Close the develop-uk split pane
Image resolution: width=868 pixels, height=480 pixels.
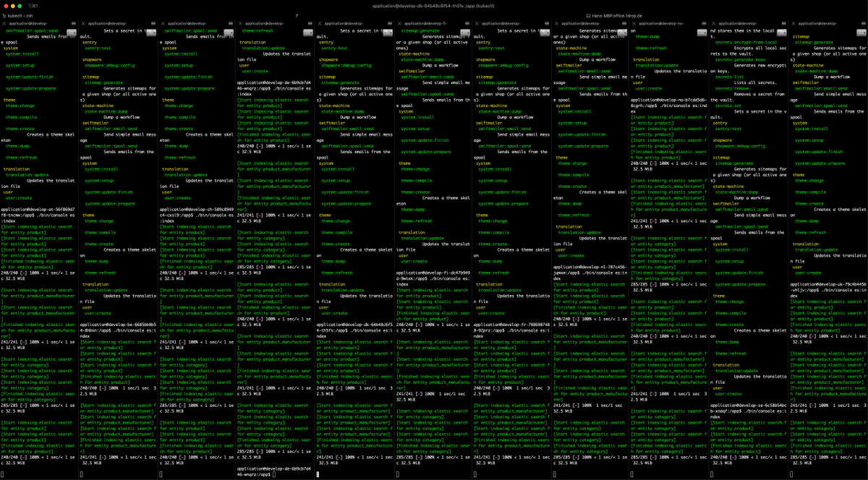tap(792, 24)
